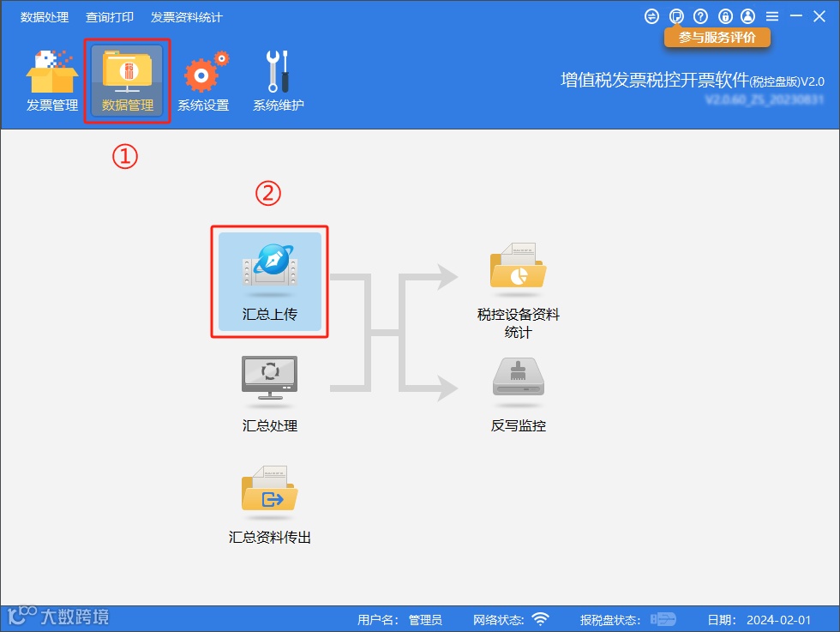The width and height of the screenshot is (840, 632).
Task: Click the service feedback chat icon
Action: [676, 16]
